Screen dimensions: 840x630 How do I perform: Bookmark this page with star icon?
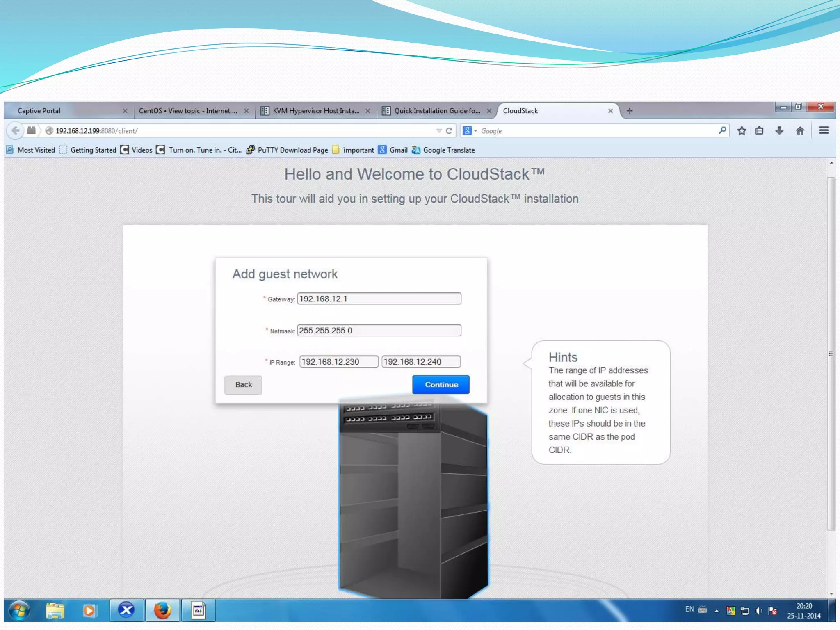(x=741, y=130)
